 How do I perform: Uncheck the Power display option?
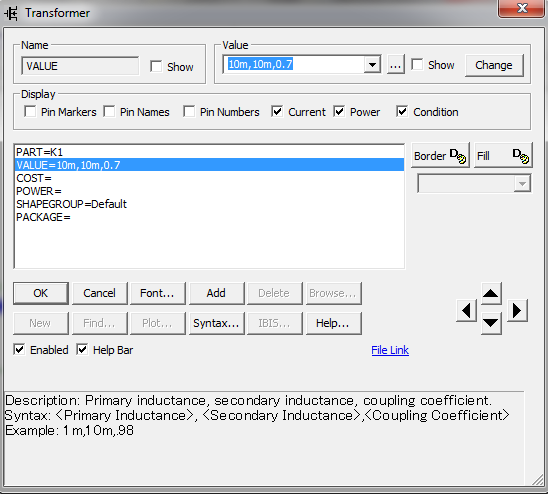[x=339, y=112]
